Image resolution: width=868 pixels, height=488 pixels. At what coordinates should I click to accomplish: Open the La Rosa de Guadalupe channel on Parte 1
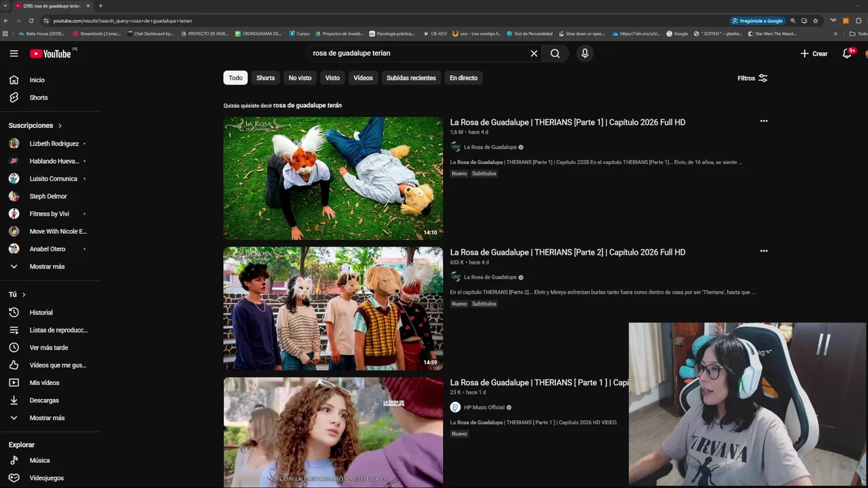[x=490, y=147]
